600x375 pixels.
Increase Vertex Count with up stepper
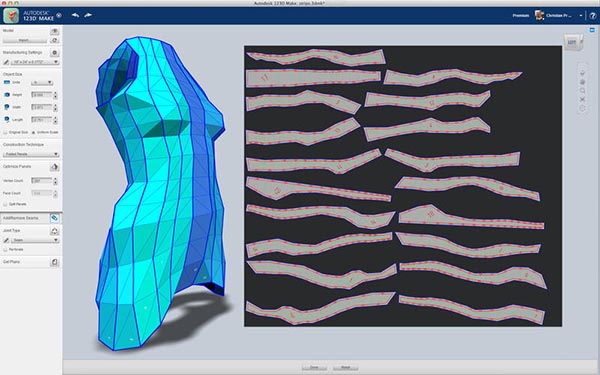click(55, 179)
